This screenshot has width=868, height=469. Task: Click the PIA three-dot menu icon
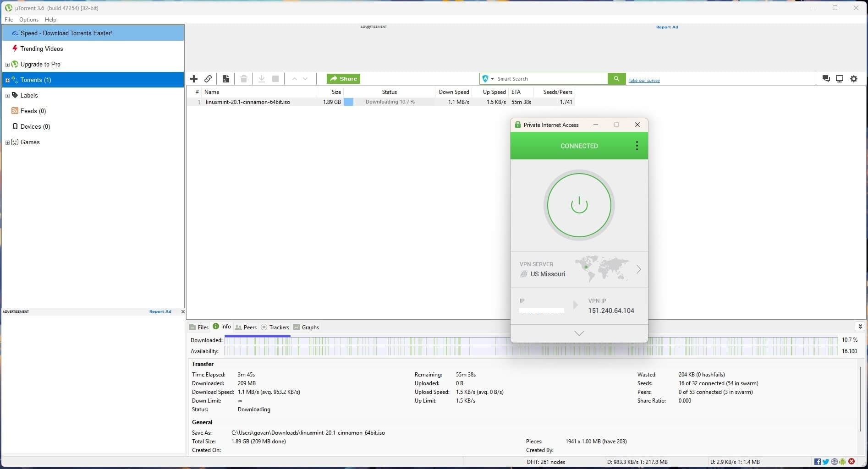pos(637,146)
